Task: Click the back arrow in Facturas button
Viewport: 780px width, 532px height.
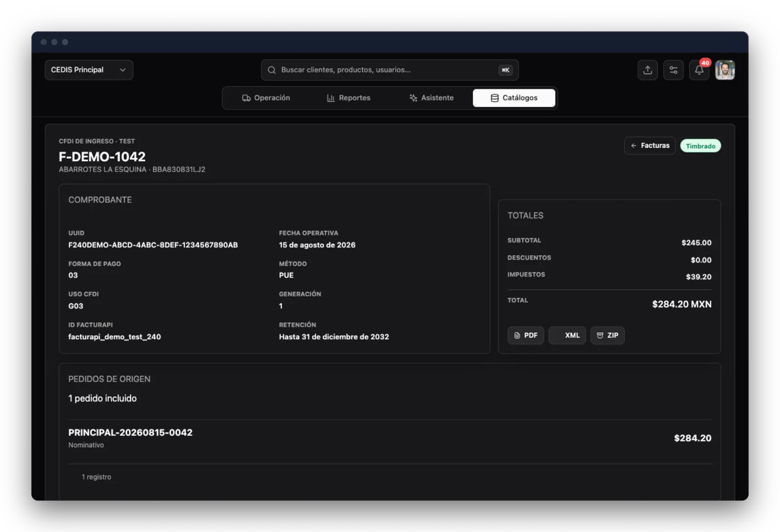Action: pyautogui.click(x=633, y=146)
